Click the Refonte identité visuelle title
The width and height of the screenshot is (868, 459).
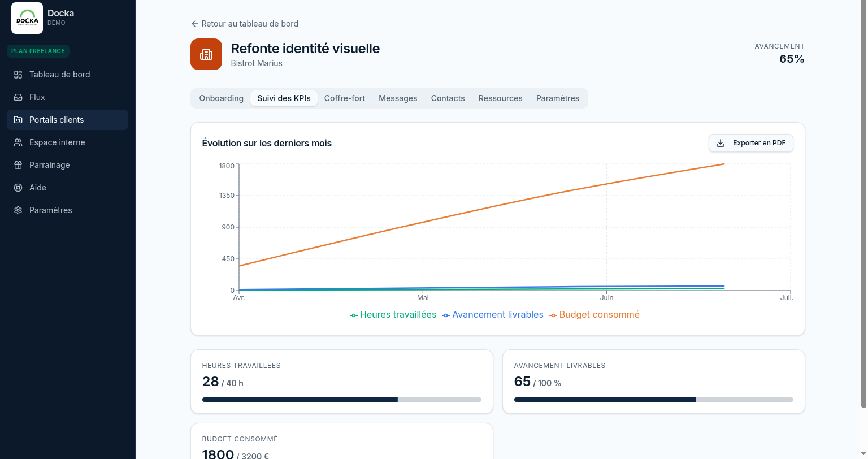click(x=305, y=49)
